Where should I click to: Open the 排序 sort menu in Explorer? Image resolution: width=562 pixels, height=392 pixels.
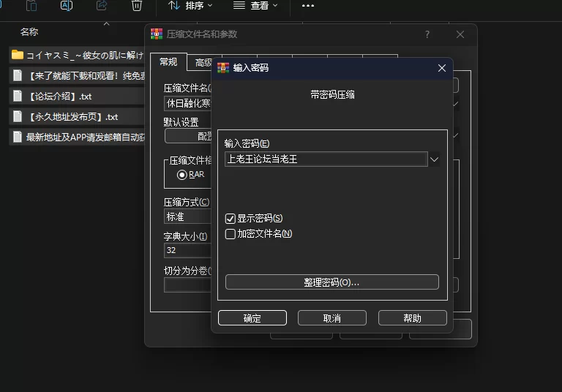(x=190, y=6)
